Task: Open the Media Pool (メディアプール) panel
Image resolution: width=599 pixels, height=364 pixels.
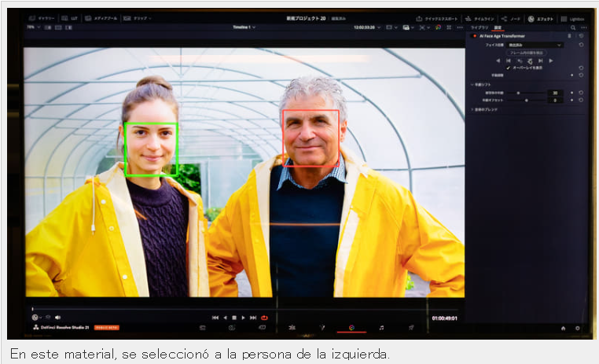Action: (101, 18)
